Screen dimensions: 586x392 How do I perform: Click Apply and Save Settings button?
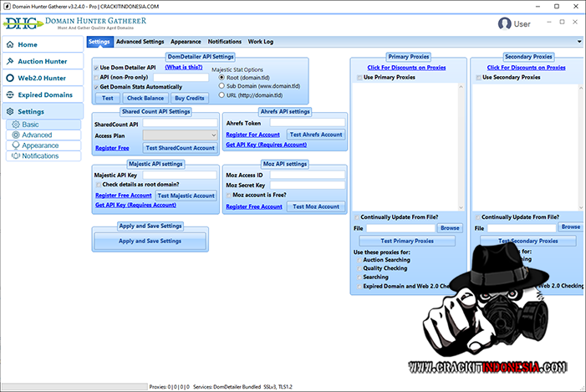click(x=150, y=241)
